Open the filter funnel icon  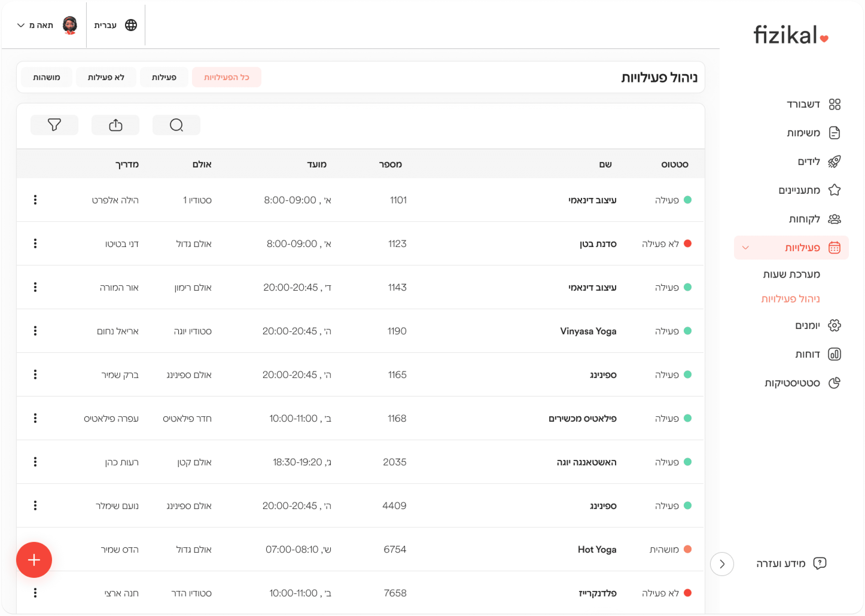[54, 125]
